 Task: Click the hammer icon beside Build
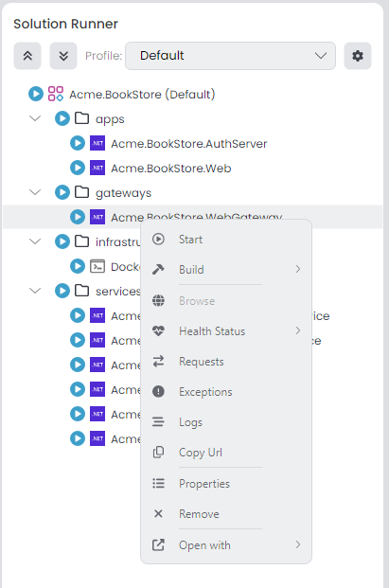[x=158, y=269]
